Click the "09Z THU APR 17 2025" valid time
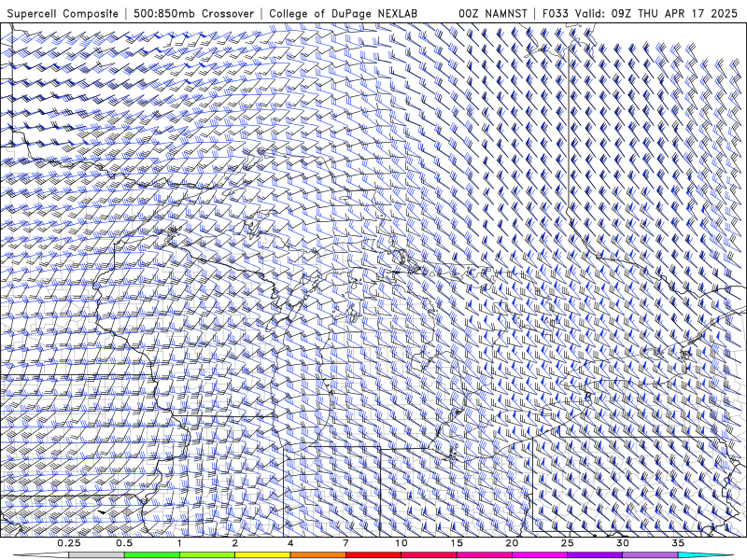This screenshot has height=560, width=747. (x=674, y=13)
